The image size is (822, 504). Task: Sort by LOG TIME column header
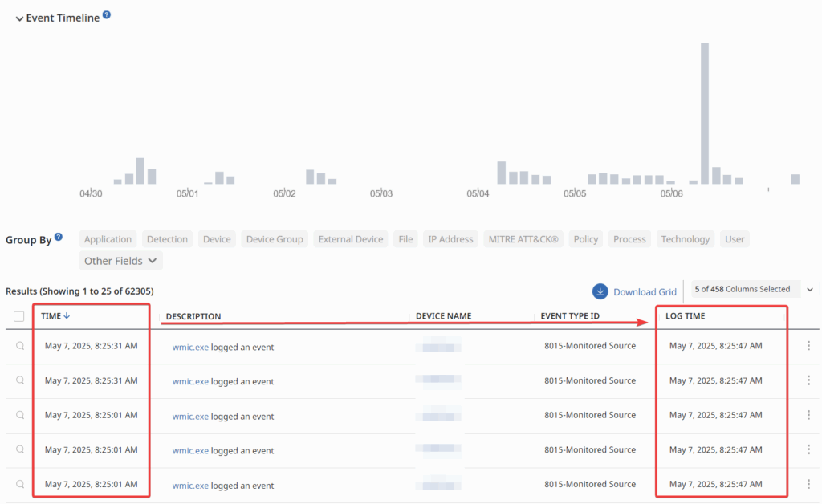(686, 316)
